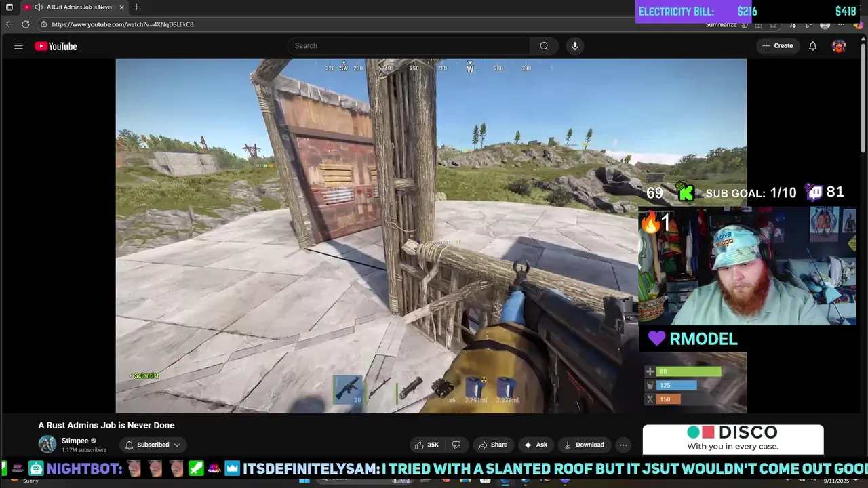Go to the YouTube home logo
This screenshot has height=488, width=868.
(x=56, y=46)
